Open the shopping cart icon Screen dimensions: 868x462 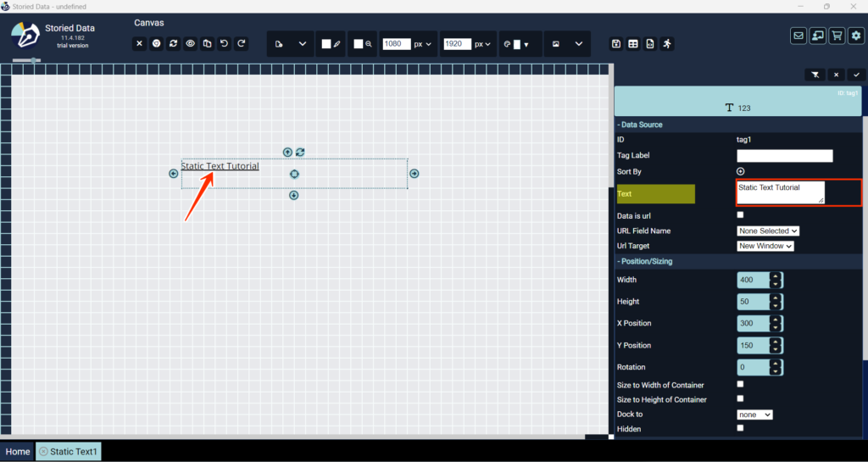pyautogui.click(x=837, y=36)
